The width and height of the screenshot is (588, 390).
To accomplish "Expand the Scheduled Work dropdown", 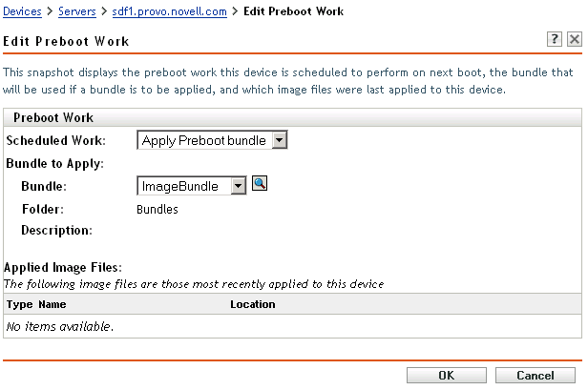I will [280, 140].
